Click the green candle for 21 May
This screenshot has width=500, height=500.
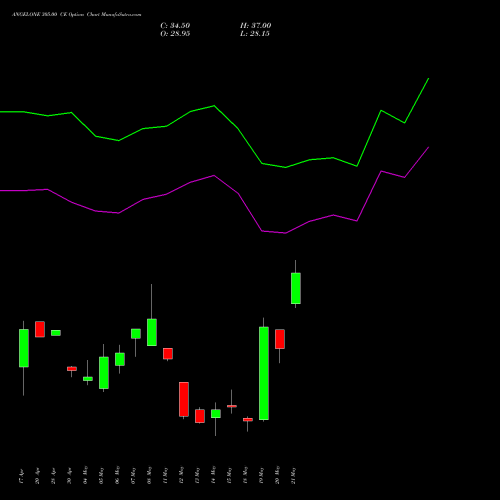click(296, 288)
